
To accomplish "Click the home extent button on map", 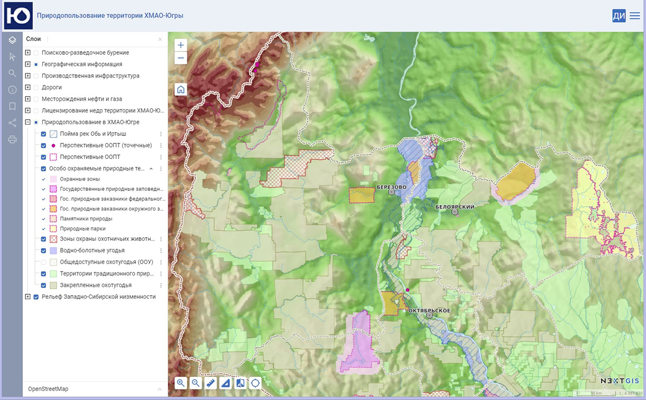I will click(181, 90).
